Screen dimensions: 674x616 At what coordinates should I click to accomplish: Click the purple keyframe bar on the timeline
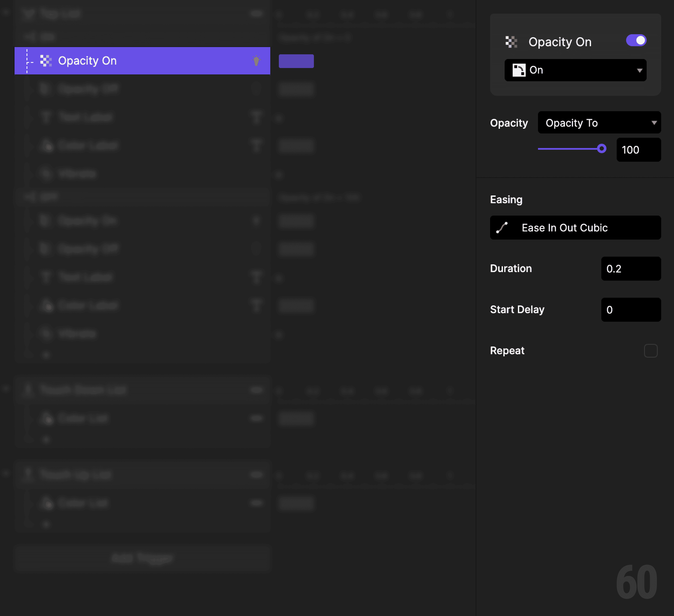click(x=296, y=61)
